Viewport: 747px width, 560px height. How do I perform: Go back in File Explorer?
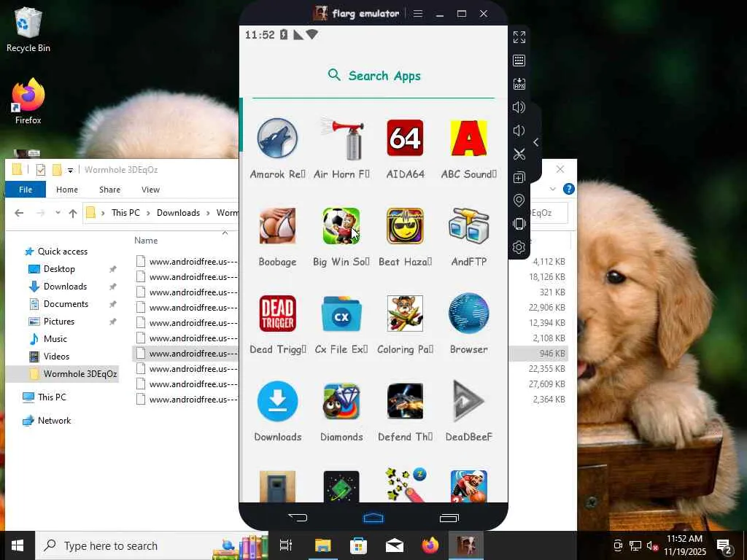(x=19, y=213)
